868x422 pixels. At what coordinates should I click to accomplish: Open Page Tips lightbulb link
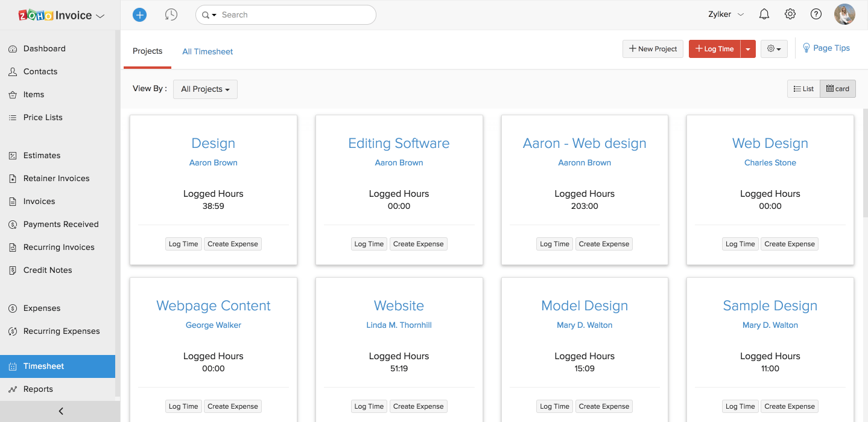tap(826, 48)
